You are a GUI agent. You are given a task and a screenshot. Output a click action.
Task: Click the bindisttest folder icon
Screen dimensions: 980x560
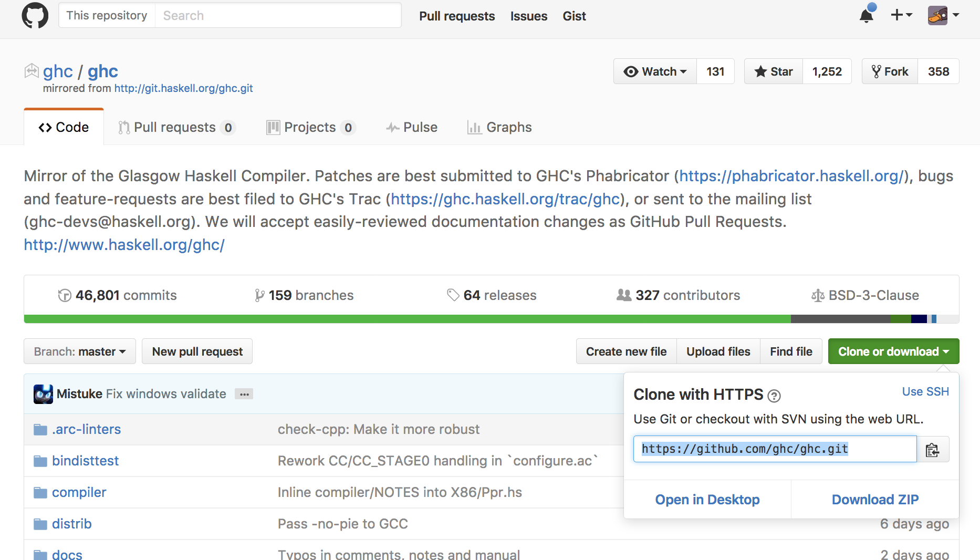pyautogui.click(x=40, y=461)
